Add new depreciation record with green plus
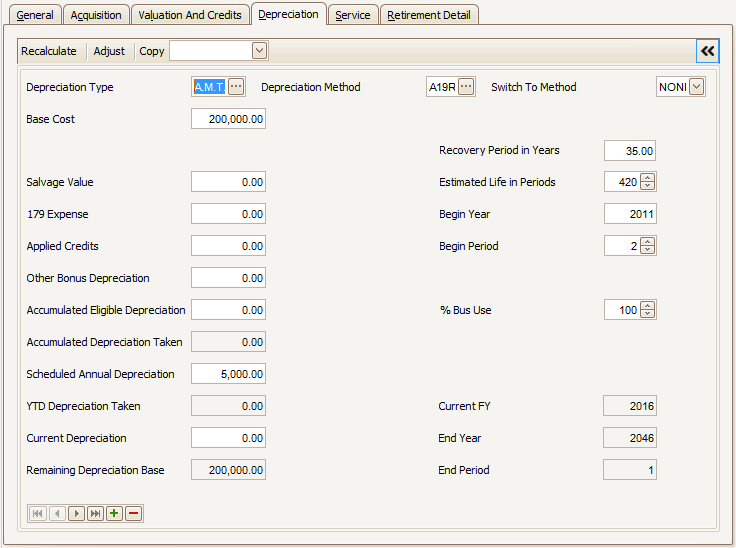 pyautogui.click(x=114, y=513)
